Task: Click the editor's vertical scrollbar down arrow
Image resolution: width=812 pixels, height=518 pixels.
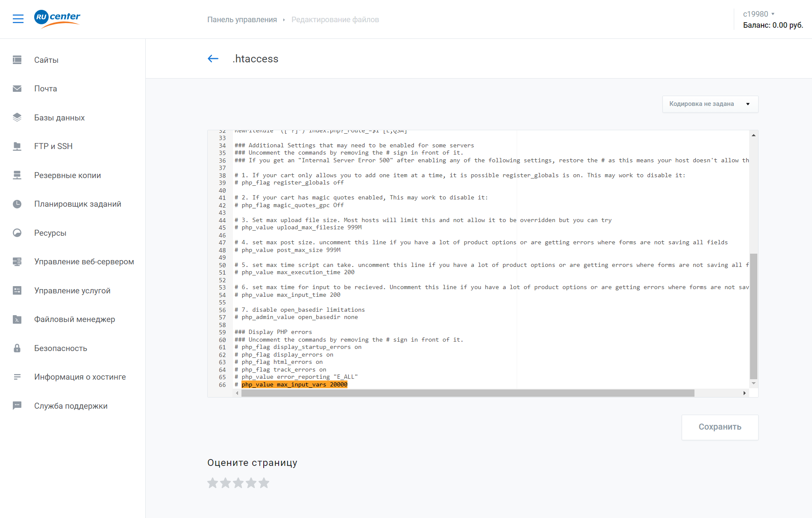Action: point(753,383)
